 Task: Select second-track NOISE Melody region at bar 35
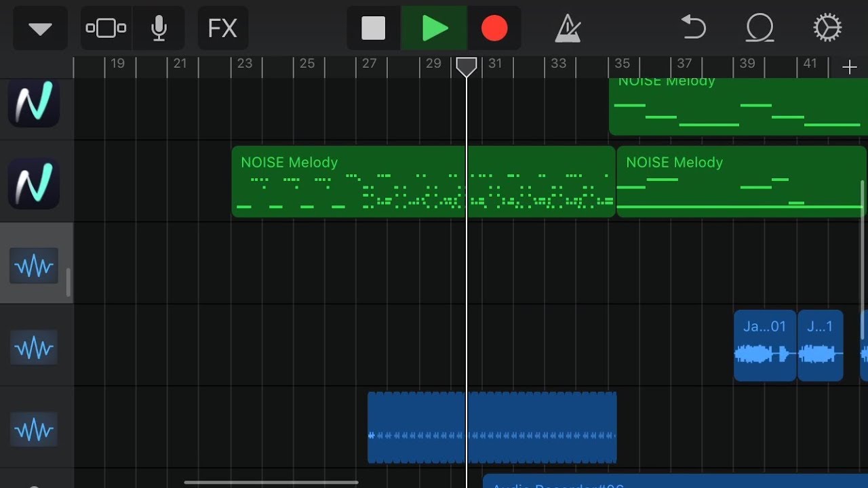[x=741, y=182]
